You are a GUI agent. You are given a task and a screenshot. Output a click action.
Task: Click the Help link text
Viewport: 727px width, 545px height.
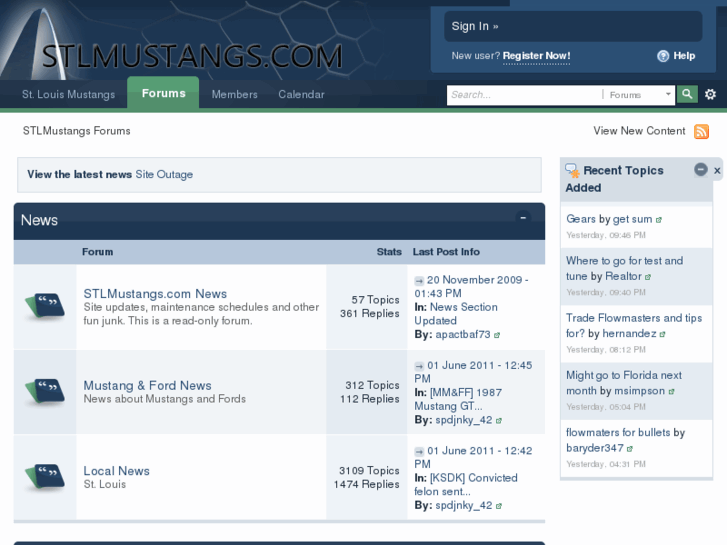point(684,56)
